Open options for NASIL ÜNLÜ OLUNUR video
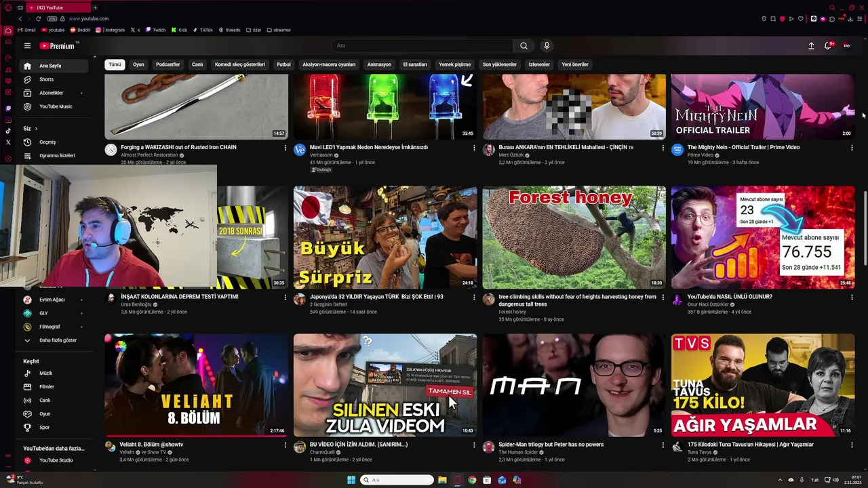 point(852,298)
